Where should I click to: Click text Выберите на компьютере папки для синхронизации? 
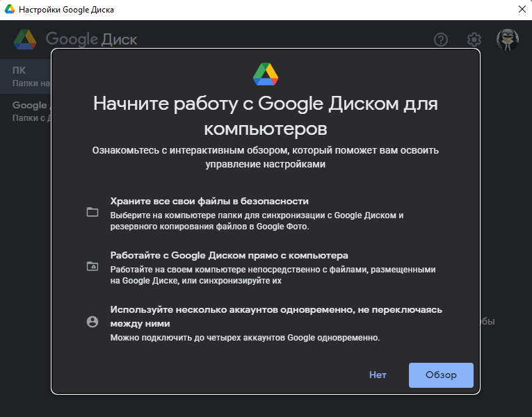[257, 221]
